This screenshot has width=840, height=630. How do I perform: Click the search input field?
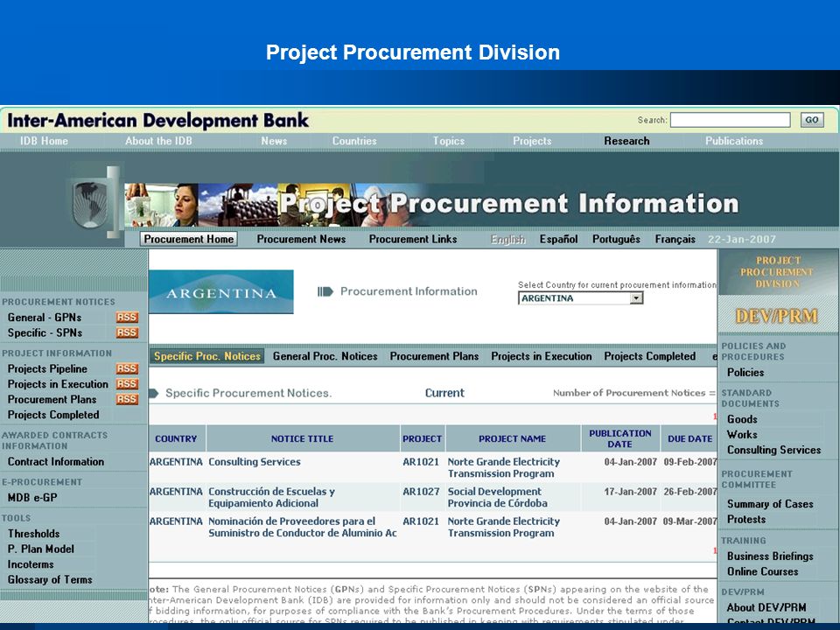[730, 120]
